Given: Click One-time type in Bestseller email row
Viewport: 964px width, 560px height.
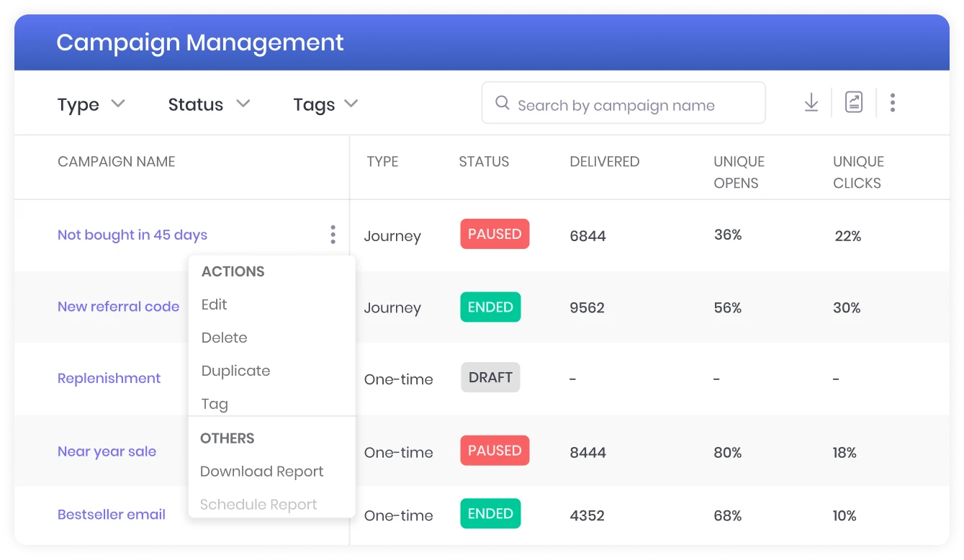Looking at the screenshot, I should [x=399, y=516].
